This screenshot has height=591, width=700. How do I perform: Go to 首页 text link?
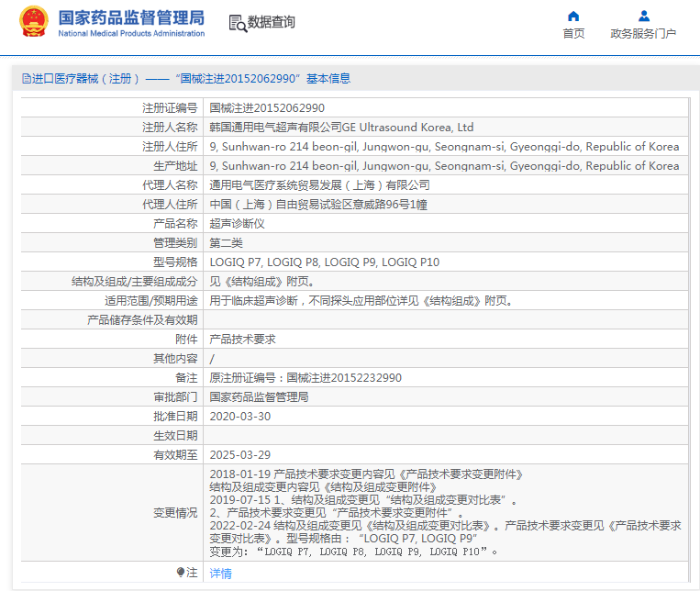pyautogui.click(x=573, y=34)
